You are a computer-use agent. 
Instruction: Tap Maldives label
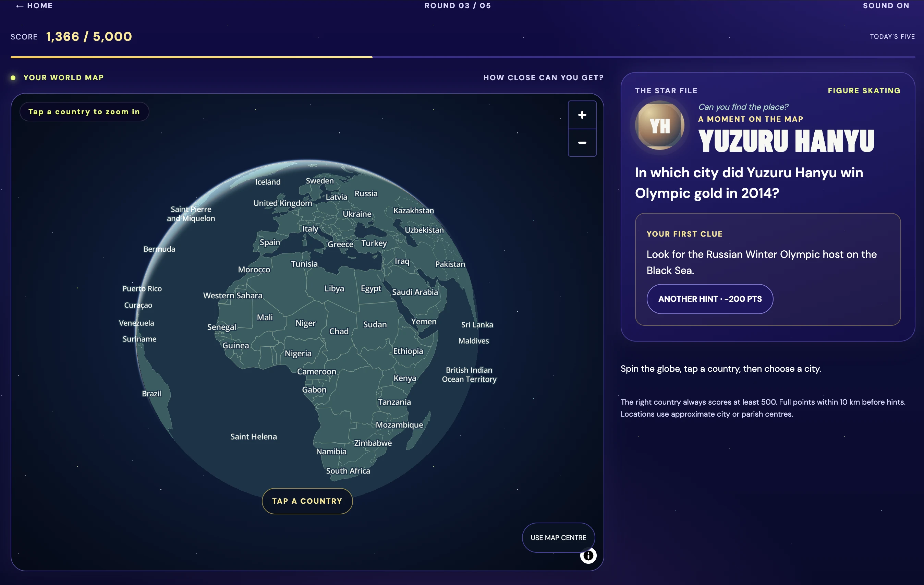pos(473,341)
